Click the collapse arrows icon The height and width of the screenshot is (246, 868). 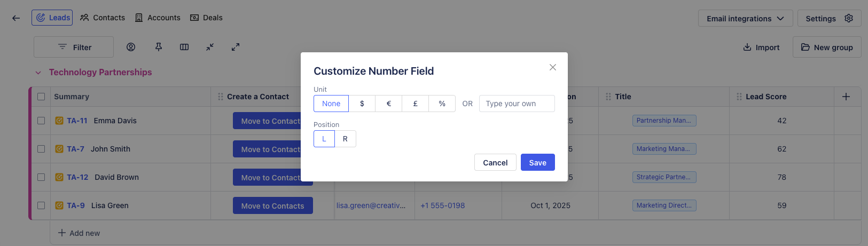(x=210, y=47)
